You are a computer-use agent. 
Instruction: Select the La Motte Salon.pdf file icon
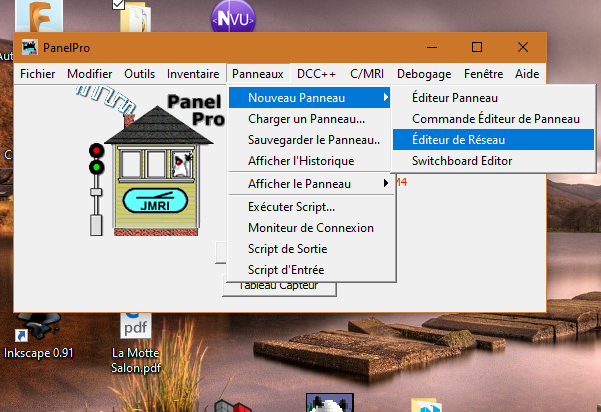[x=135, y=328]
